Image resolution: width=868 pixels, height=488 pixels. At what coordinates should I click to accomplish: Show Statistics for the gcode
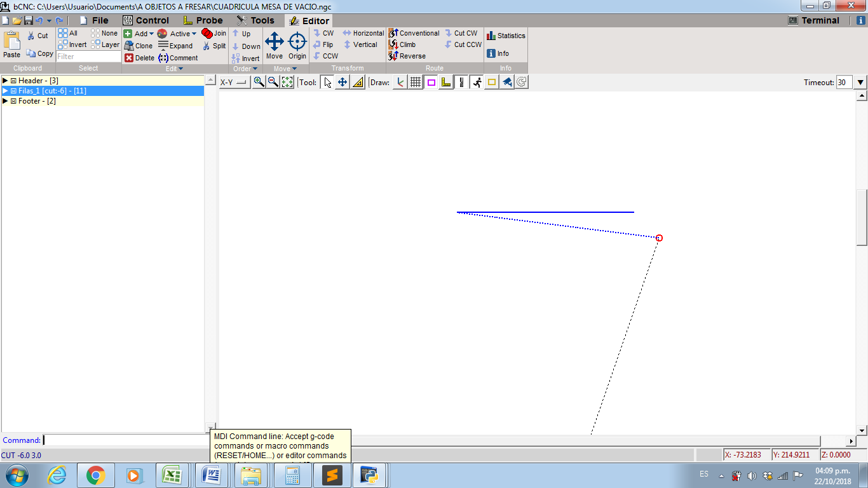coord(506,36)
